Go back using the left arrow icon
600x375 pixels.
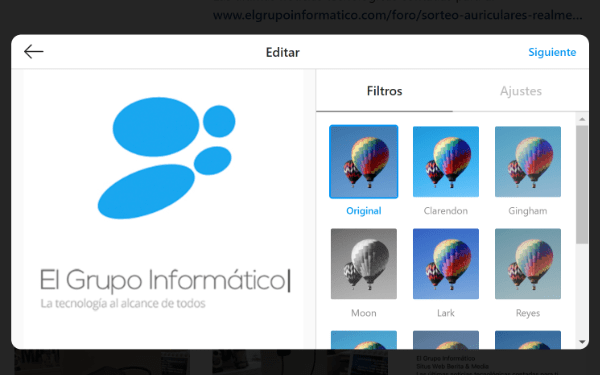pos(34,52)
